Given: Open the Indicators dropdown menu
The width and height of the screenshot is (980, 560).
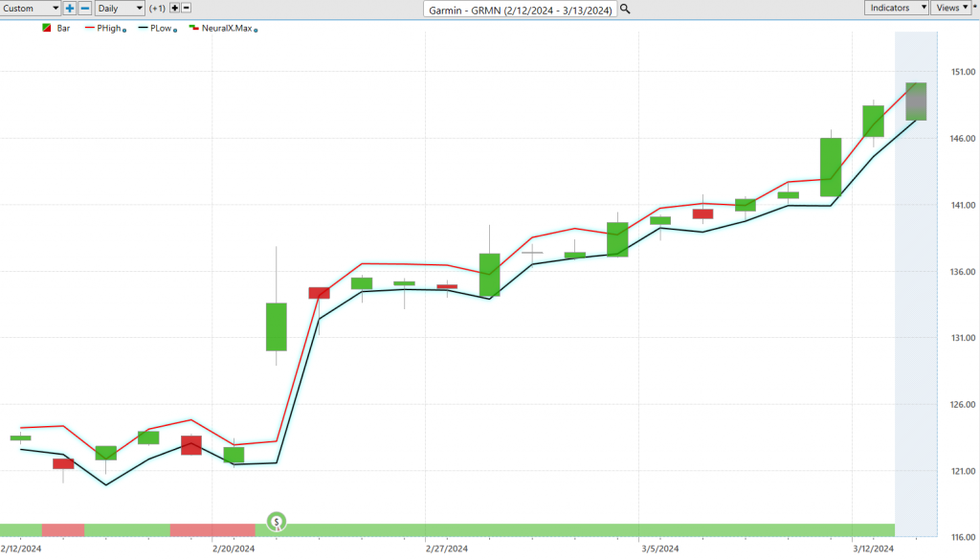Looking at the screenshot, I should click(x=896, y=8).
